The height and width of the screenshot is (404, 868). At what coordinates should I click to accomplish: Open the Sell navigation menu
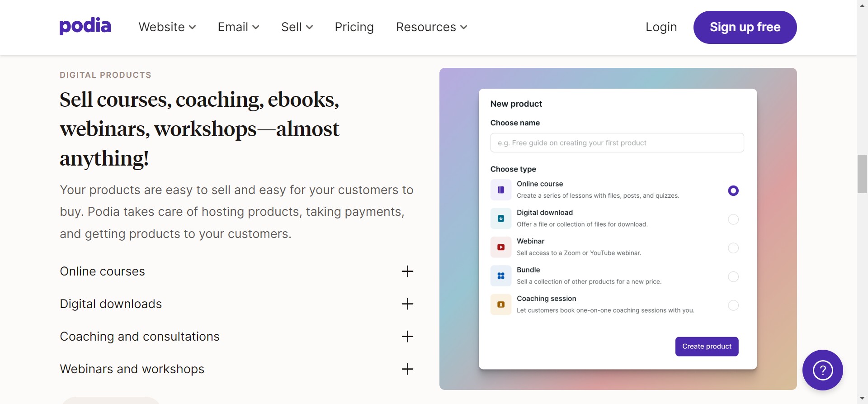297,27
